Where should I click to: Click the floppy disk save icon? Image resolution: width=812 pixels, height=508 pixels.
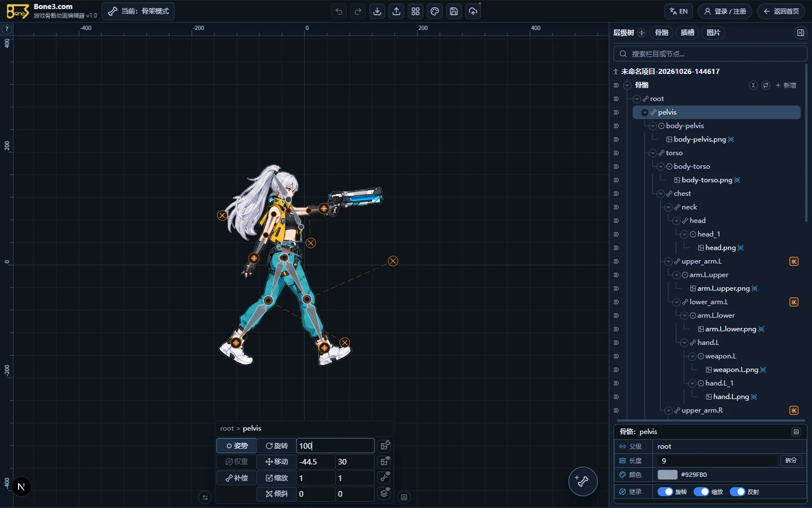pos(454,11)
